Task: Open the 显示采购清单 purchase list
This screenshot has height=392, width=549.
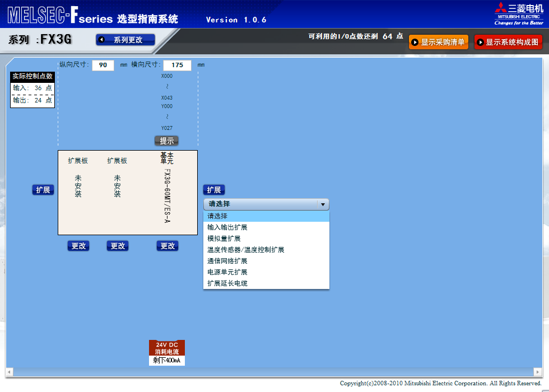Action: [438, 42]
